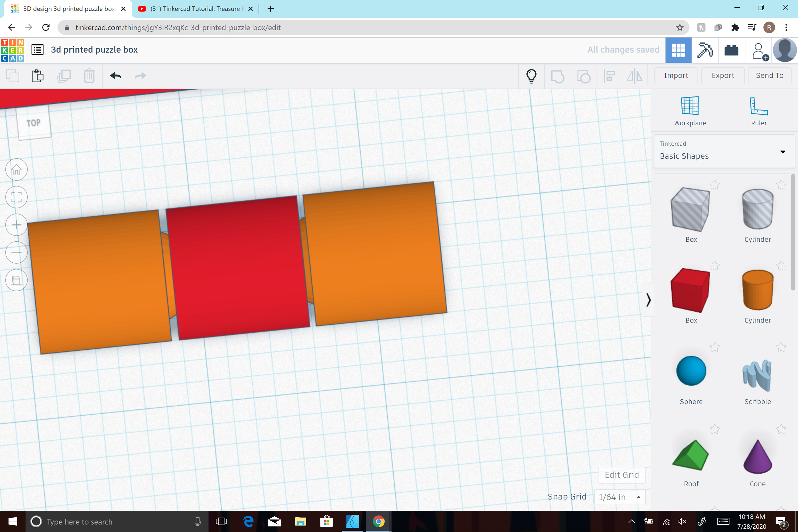798x532 pixels.
Task: Open the design properties menu
Action: coord(37,50)
